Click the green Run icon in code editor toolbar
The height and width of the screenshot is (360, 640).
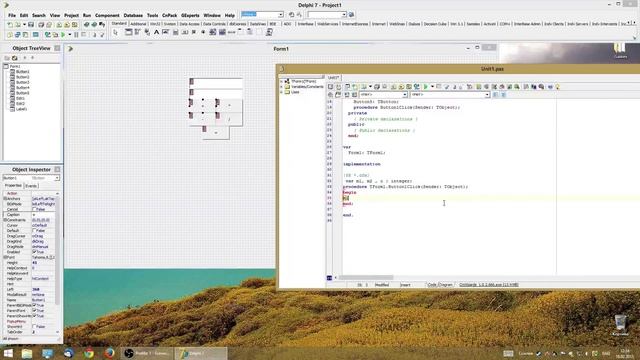click(x=426, y=87)
